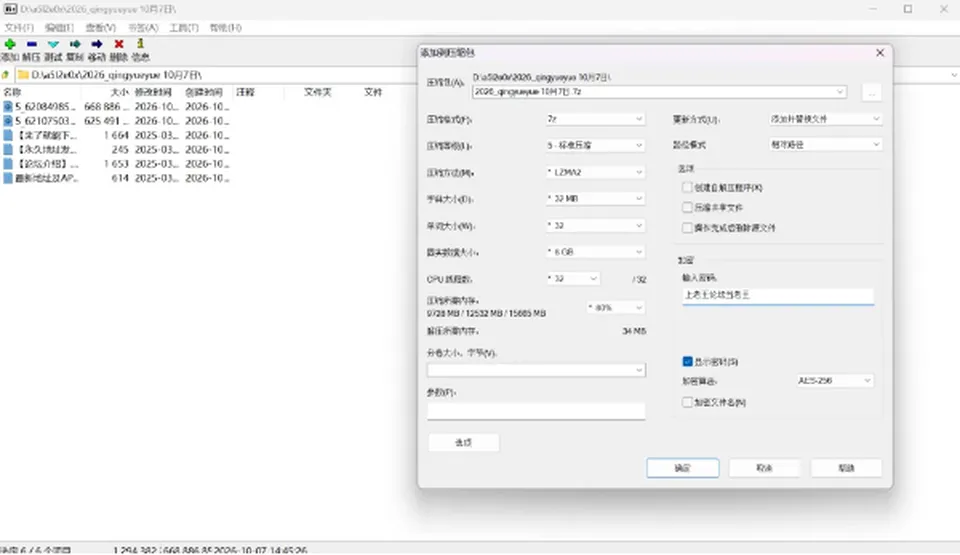Select the file named 5_62084985
Image resolution: width=960 pixels, height=555 pixels.
[x=45, y=107]
